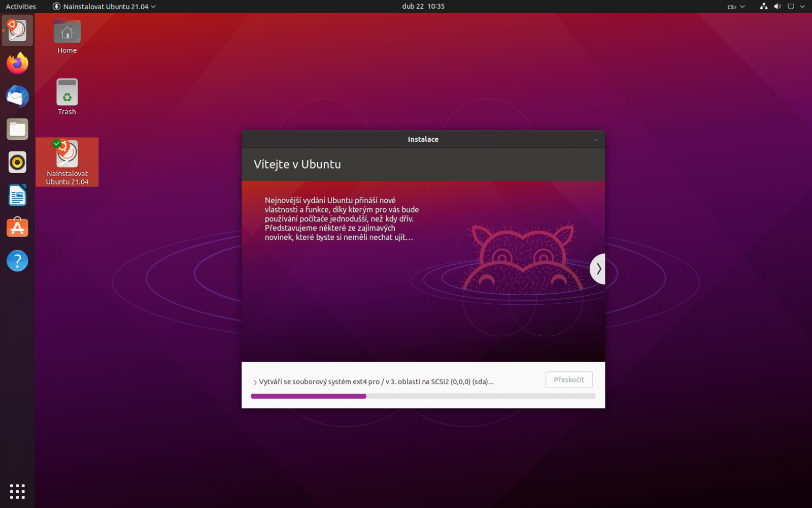Screen dimensions: 812x508
Task: Open Firefox from the dock
Action: pos(17,63)
